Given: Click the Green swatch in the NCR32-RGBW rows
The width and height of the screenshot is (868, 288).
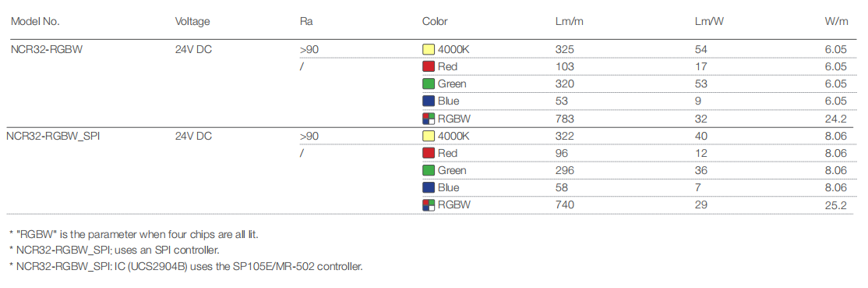Looking at the screenshot, I should (429, 84).
